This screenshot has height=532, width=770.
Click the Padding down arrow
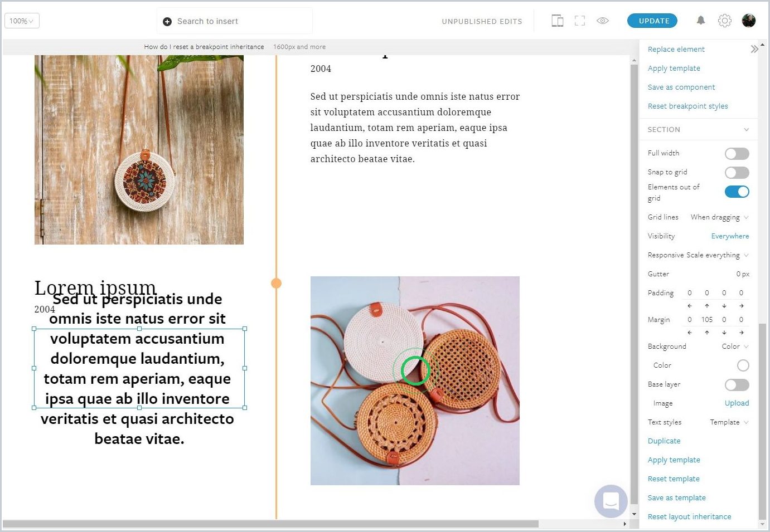724,306
